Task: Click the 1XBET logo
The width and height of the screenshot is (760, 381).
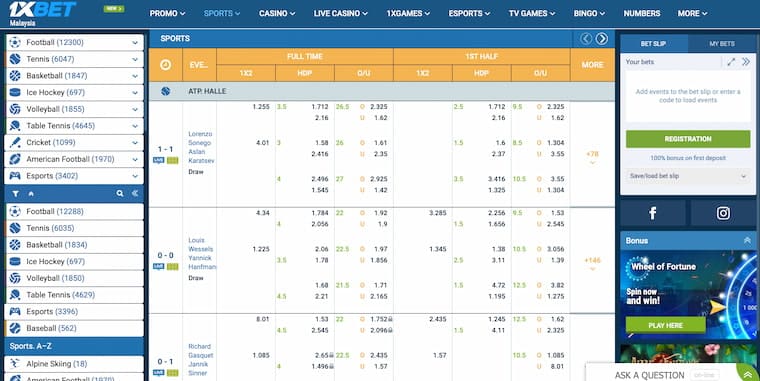Action: 43,10
